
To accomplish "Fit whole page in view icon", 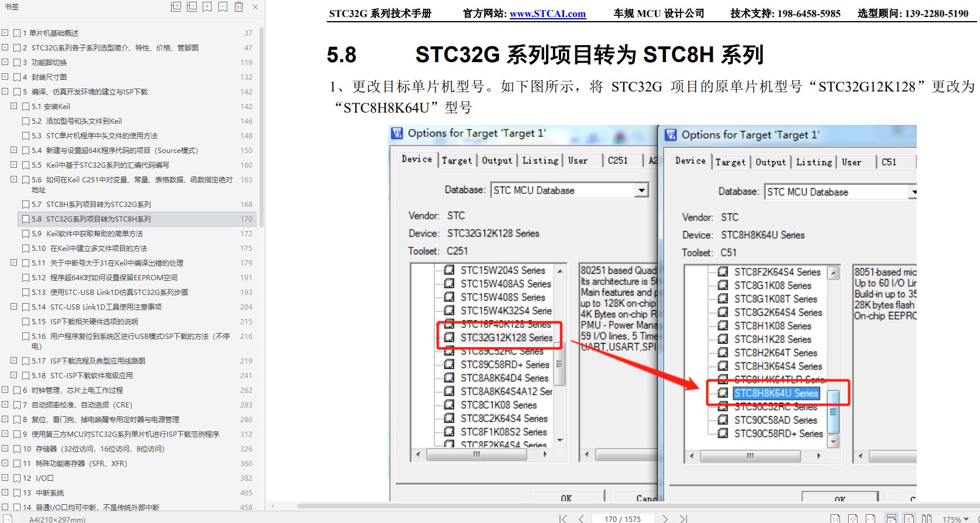I will pyautogui.click(x=853, y=518).
